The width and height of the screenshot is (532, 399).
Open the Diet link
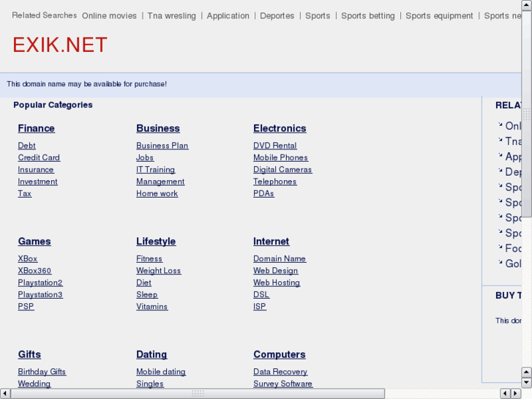144,283
